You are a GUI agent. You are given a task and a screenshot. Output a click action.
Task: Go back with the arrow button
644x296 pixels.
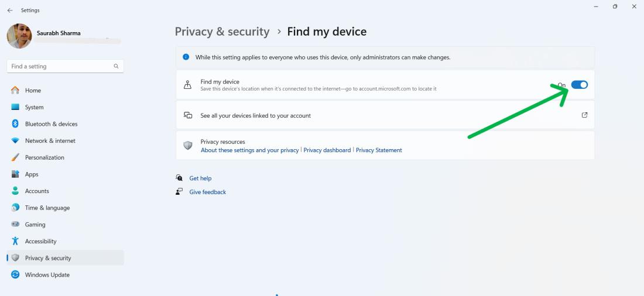point(10,11)
